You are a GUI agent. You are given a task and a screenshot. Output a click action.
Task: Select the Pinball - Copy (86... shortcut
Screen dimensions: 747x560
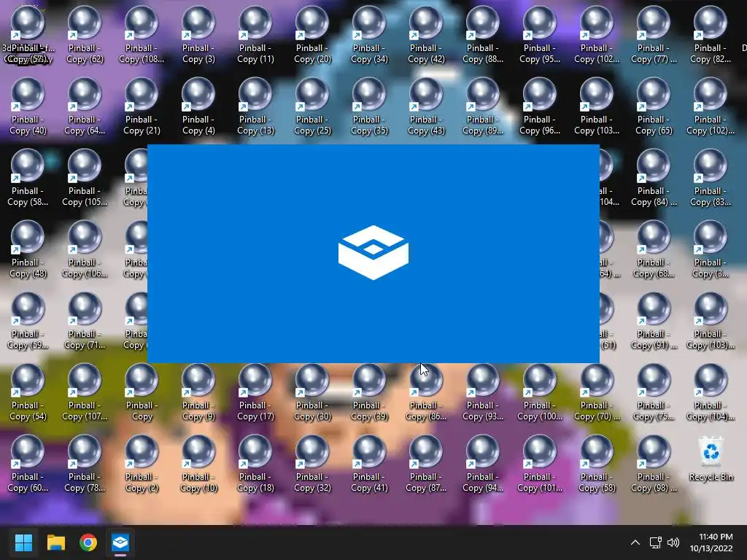pyautogui.click(x=426, y=392)
